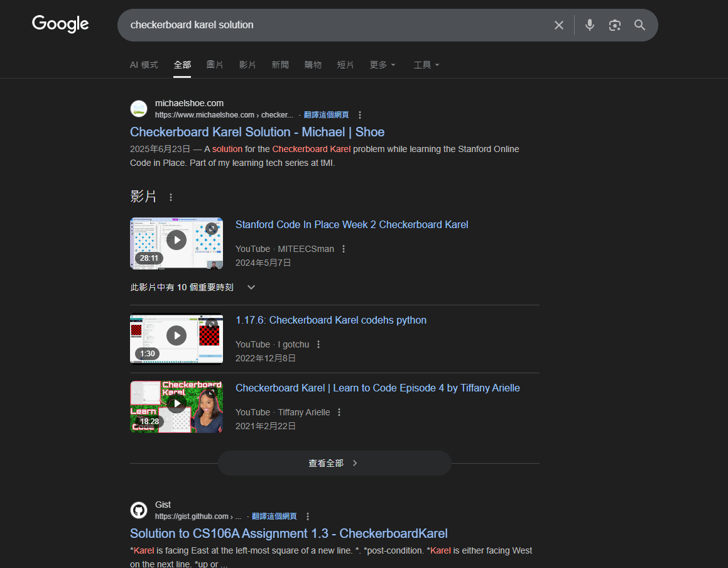The height and width of the screenshot is (568, 728).
Task: Clear the search box text
Action: coord(558,25)
